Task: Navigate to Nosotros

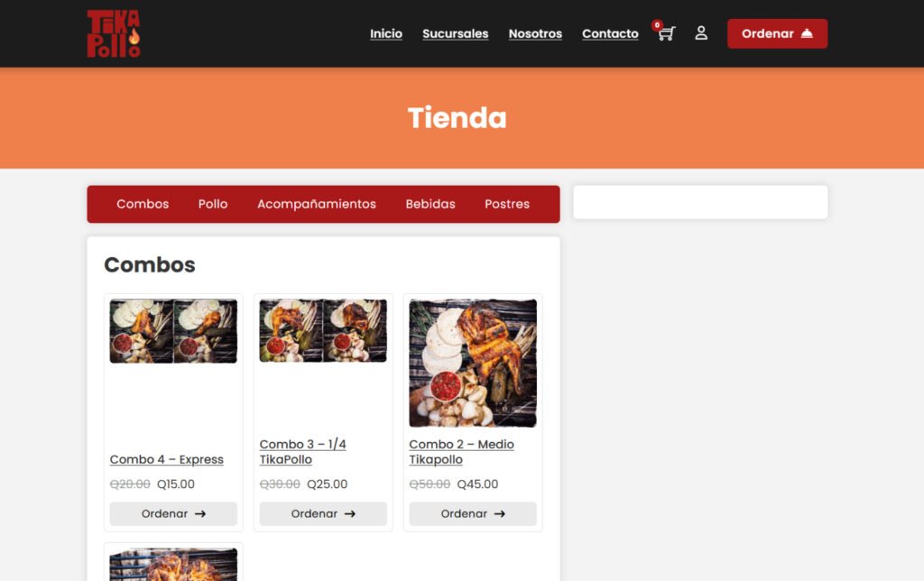Action: (535, 33)
